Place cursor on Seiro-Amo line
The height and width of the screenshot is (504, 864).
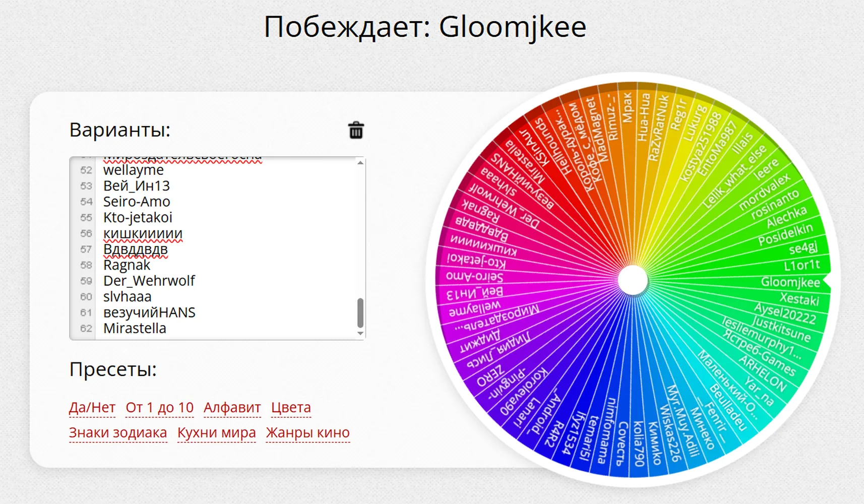(x=137, y=202)
